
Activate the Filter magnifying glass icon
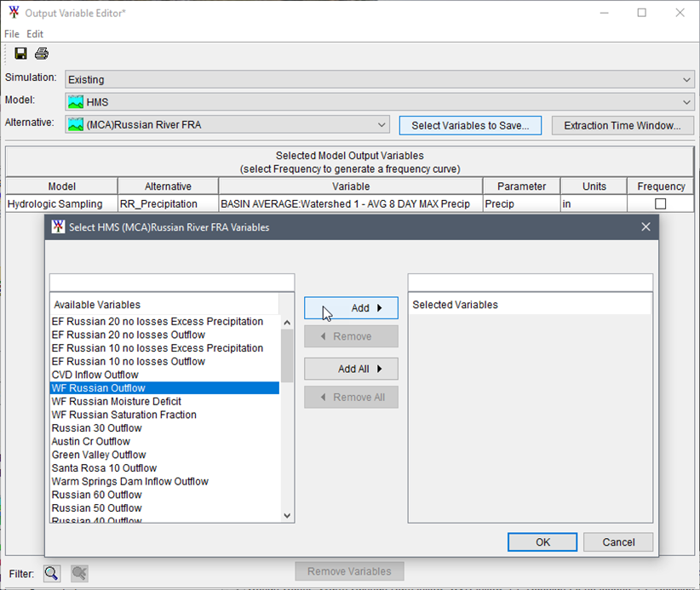pyautogui.click(x=51, y=572)
